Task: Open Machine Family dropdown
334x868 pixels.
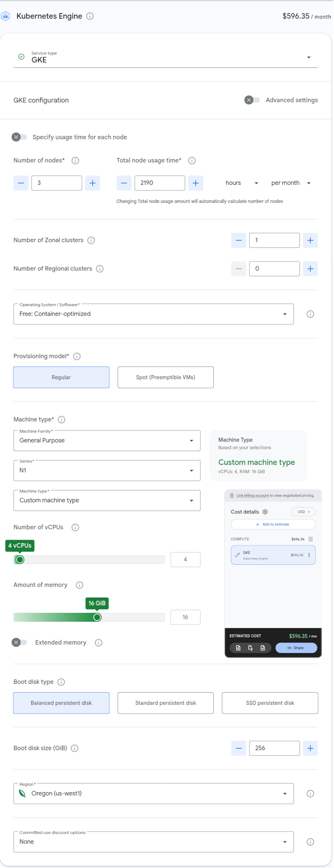Action: (107, 441)
